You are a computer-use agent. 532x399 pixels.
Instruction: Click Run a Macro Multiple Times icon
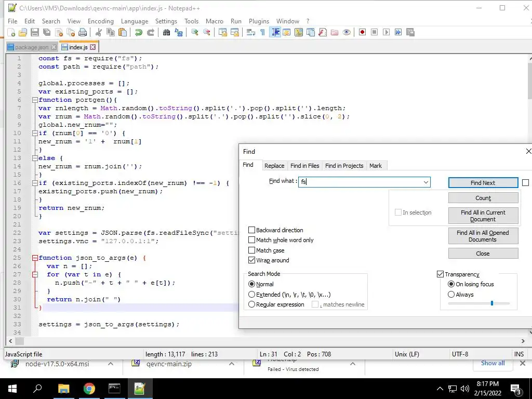[x=398, y=32]
